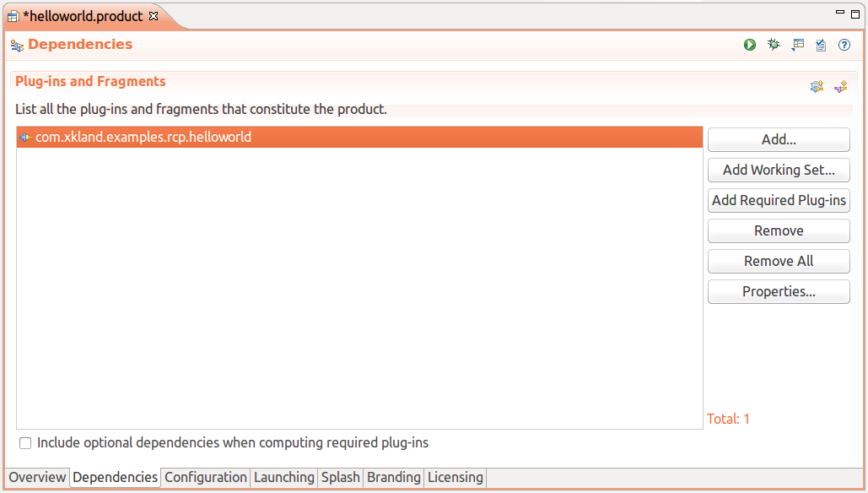Enable include optional dependencies checkbox
868x493 pixels.
click(x=25, y=443)
